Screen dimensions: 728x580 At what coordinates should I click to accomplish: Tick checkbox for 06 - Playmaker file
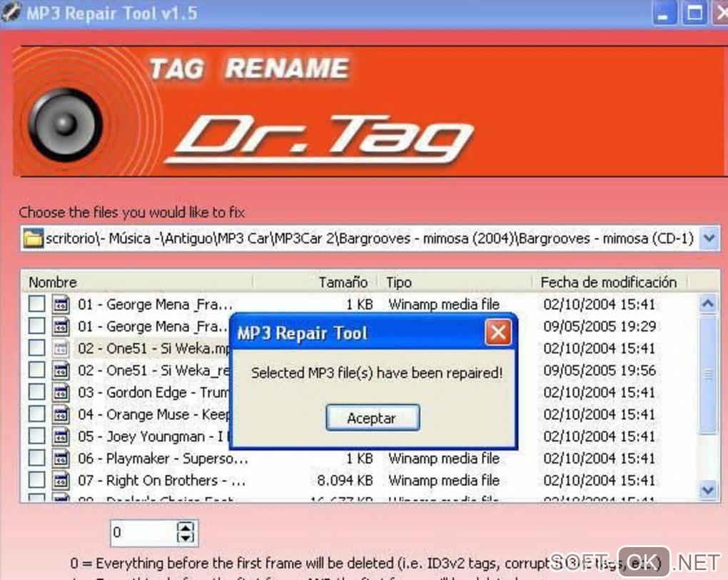point(36,458)
